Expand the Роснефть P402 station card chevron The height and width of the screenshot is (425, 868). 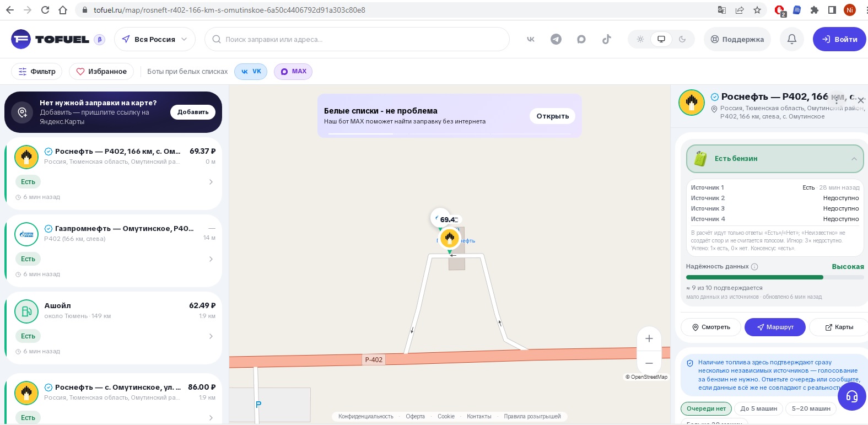pos(211,182)
